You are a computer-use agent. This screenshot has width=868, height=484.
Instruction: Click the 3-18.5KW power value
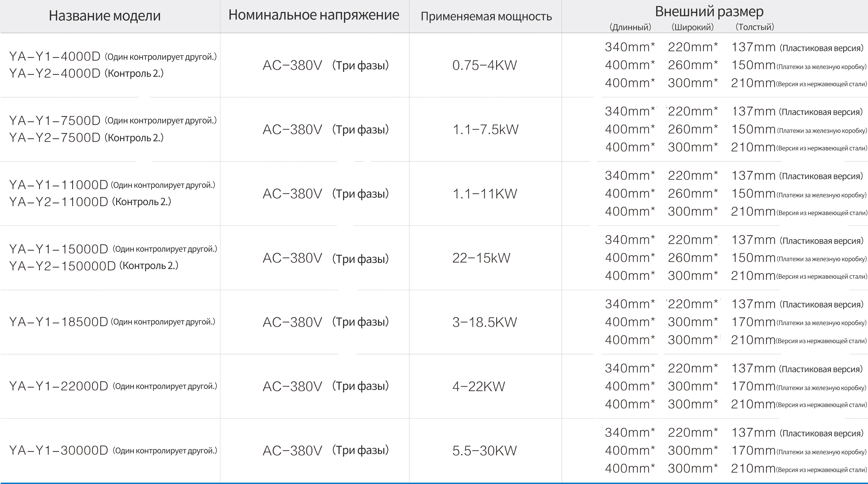pyautogui.click(x=484, y=322)
